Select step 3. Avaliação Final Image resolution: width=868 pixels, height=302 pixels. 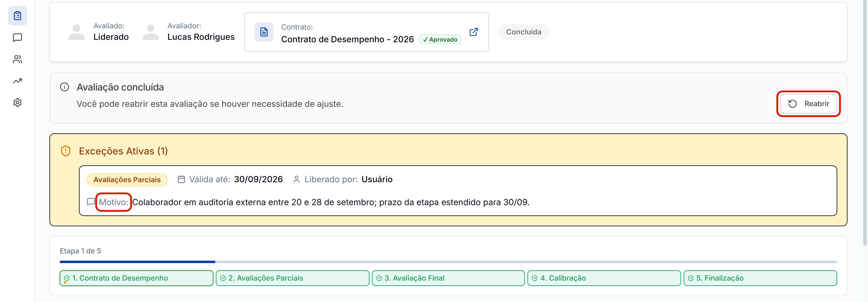448,278
